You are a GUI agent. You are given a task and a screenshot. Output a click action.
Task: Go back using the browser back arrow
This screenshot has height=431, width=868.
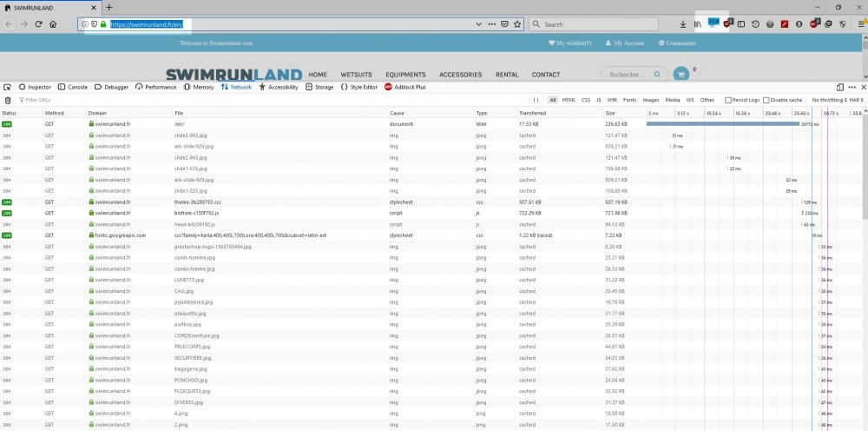click(10, 24)
